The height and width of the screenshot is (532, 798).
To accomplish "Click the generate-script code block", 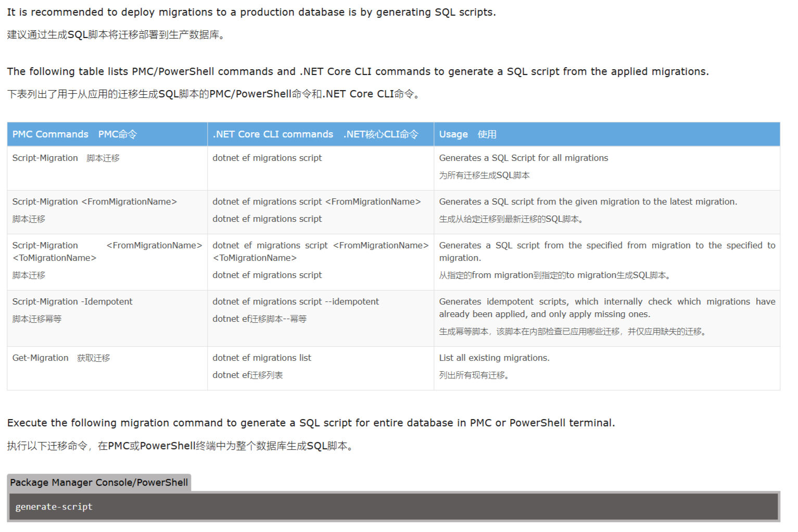I will click(394, 506).
